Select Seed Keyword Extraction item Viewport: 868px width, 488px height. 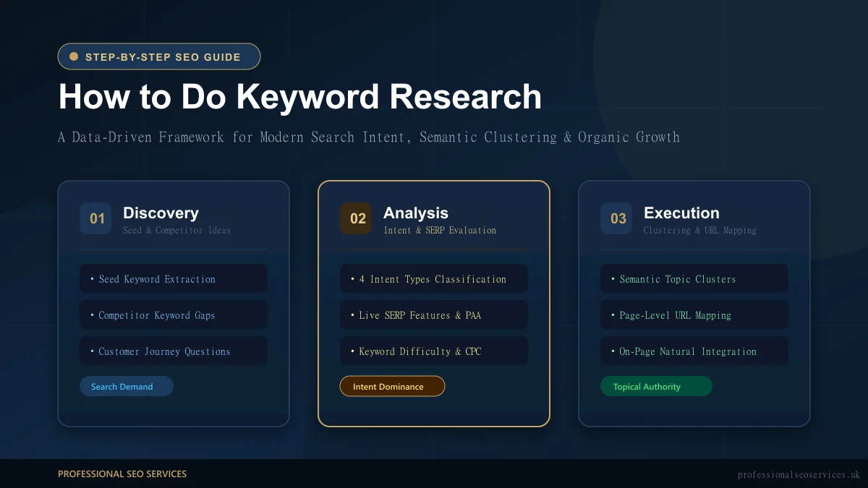(174, 278)
